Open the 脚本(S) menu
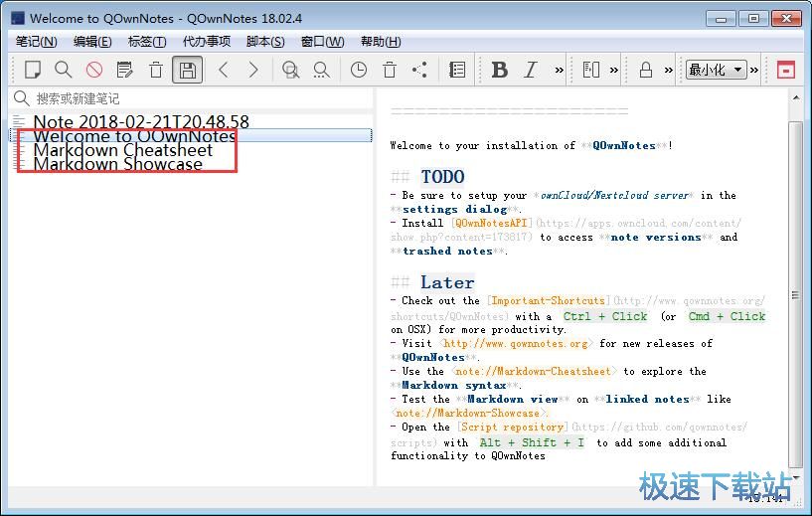812x516 pixels. (265, 41)
